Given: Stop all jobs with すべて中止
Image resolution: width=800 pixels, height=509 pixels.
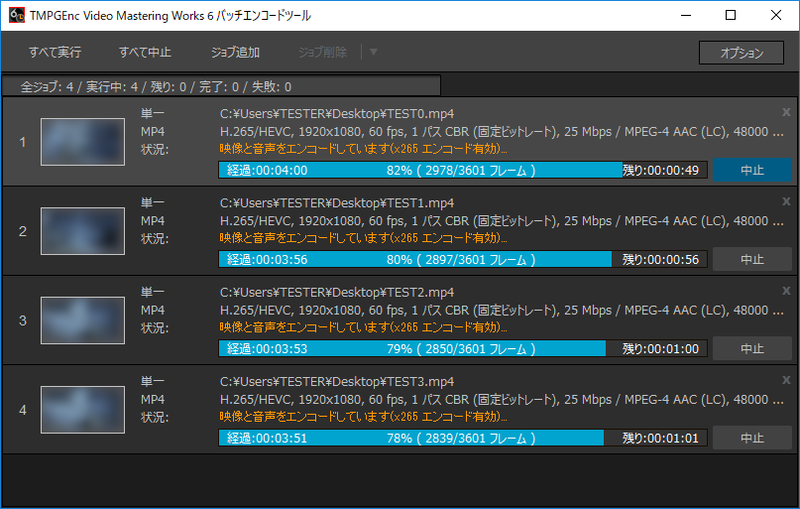Looking at the screenshot, I should tap(145, 53).
